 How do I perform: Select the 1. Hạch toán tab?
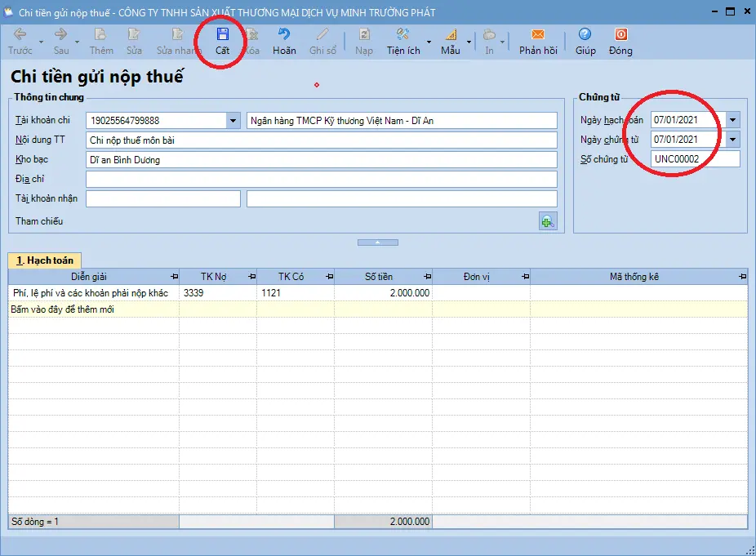[44, 260]
